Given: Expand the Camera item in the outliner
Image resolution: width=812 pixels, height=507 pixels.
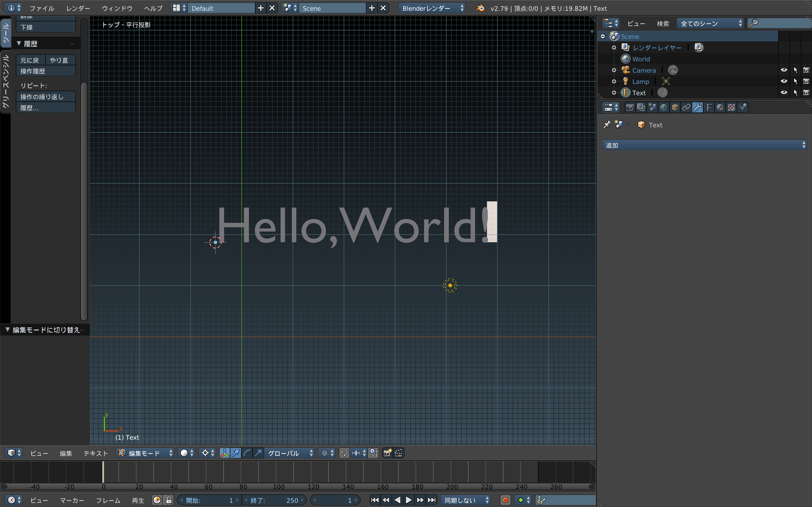Looking at the screenshot, I should pyautogui.click(x=614, y=70).
